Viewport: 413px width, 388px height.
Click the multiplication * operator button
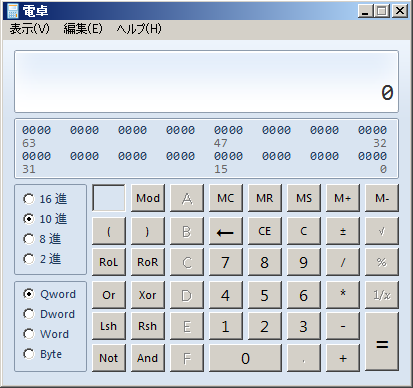343,295
